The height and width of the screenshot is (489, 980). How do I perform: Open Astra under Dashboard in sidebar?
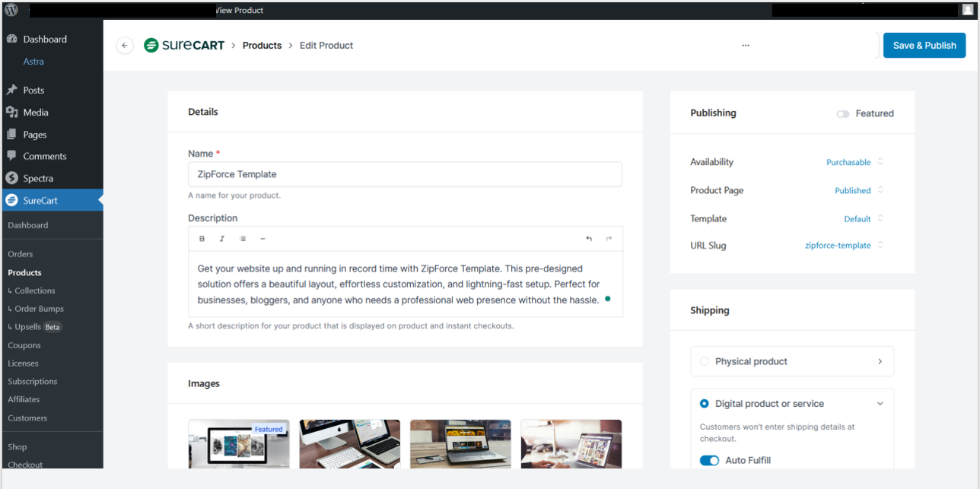(x=33, y=62)
